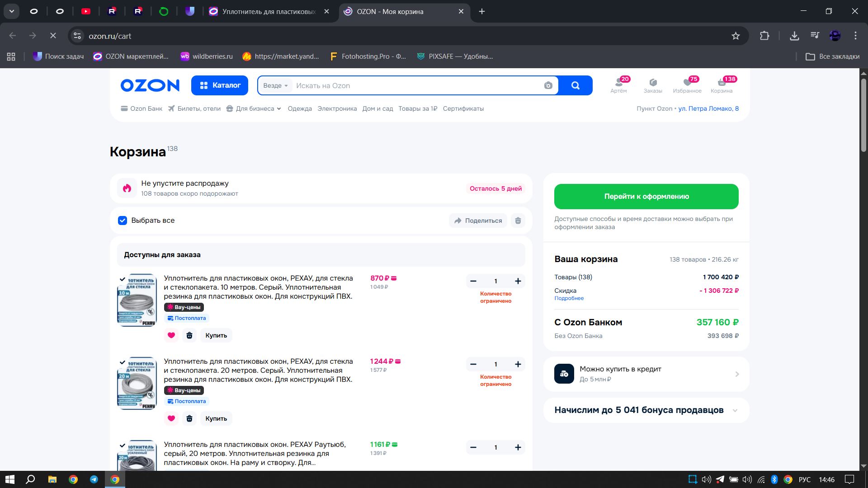The width and height of the screenshot is (868, 488).
Task: Click the Подробнее discount details link
Action: click(x=569, y=298)
